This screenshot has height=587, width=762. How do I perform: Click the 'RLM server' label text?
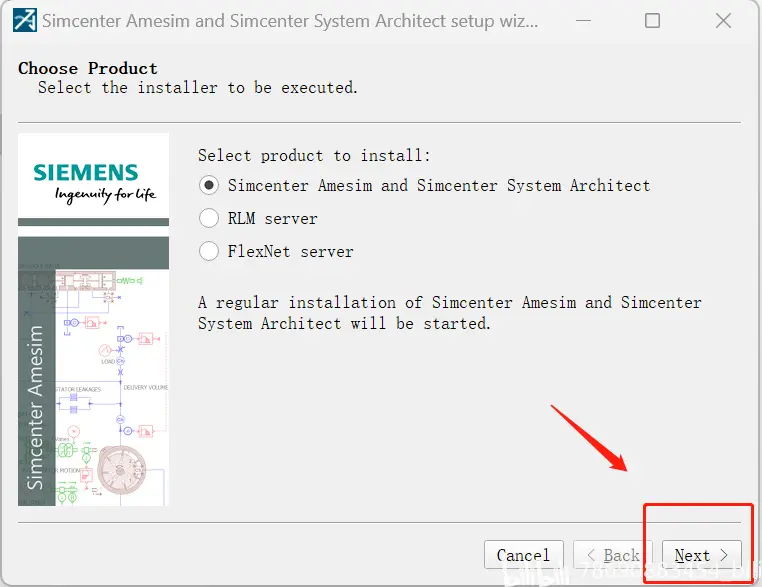coord(272,219)
